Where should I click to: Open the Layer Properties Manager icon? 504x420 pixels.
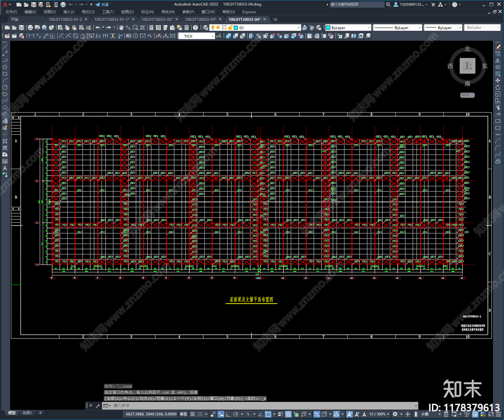[206, 28]
